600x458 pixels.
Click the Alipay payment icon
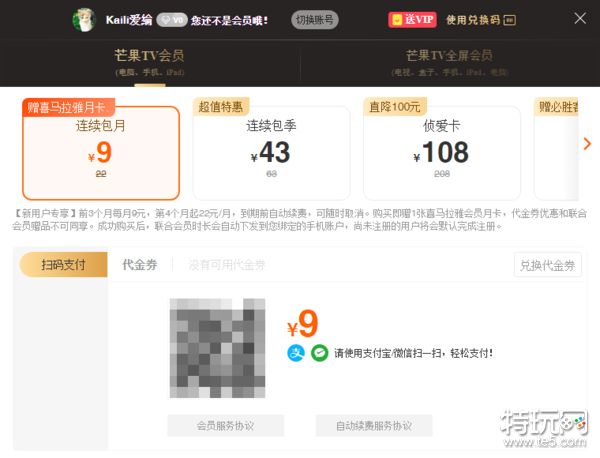296,353
